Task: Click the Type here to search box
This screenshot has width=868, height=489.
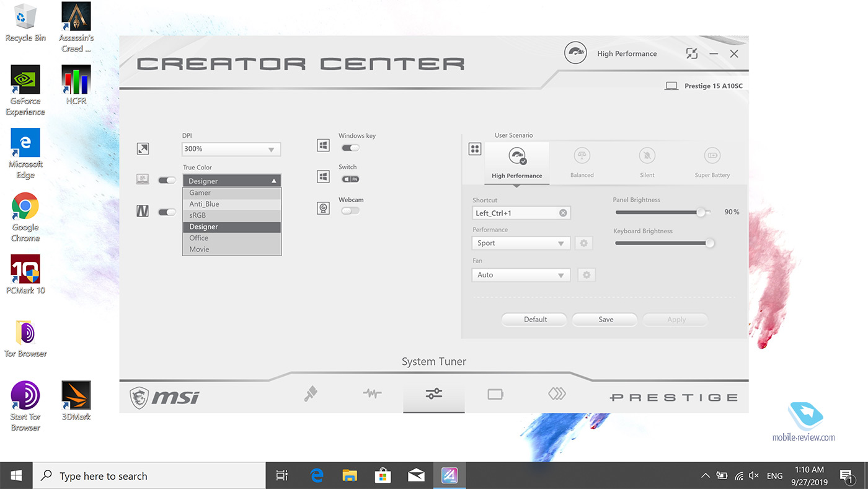Action: pos(149,476)
